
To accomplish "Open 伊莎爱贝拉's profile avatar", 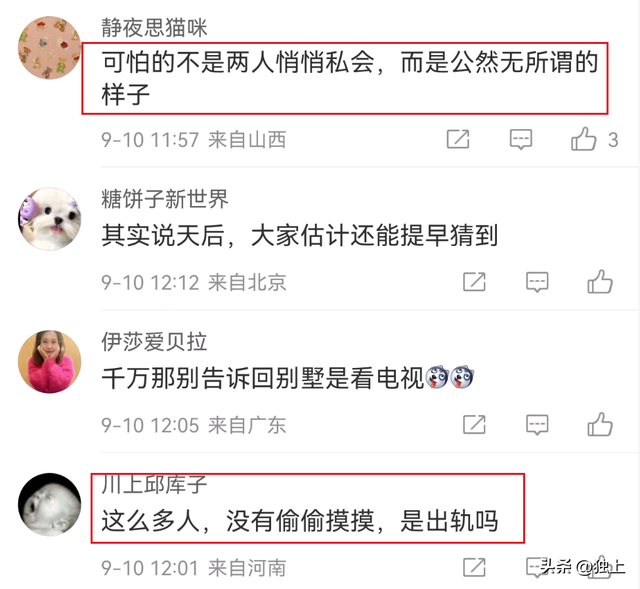I will click(x=50, y=362).
